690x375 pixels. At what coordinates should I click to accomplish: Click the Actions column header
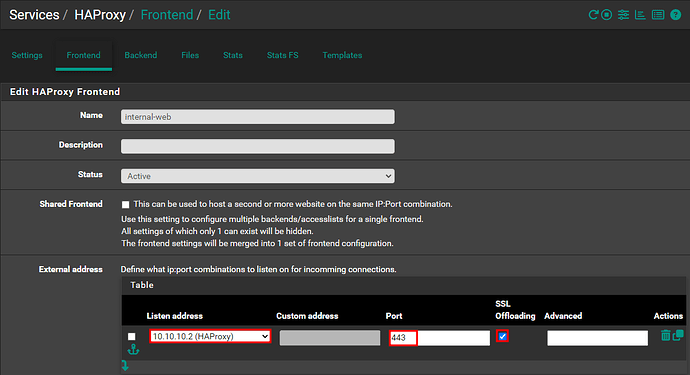668,316
